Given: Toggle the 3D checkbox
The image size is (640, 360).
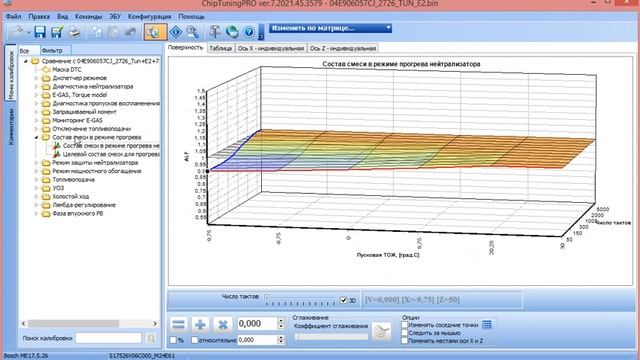Looking at the screenshot, I should 344,300.
